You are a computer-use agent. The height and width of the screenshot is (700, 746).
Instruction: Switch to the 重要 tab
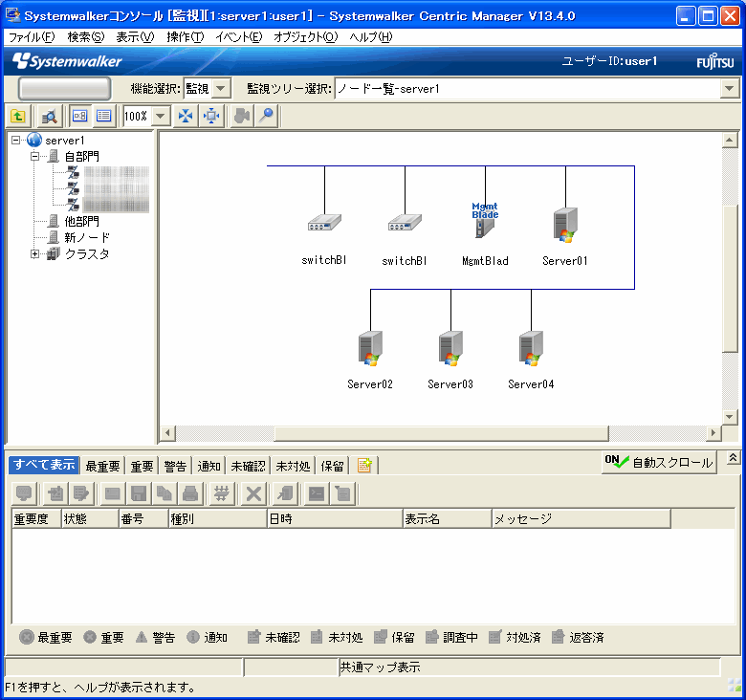pos(142,466)
